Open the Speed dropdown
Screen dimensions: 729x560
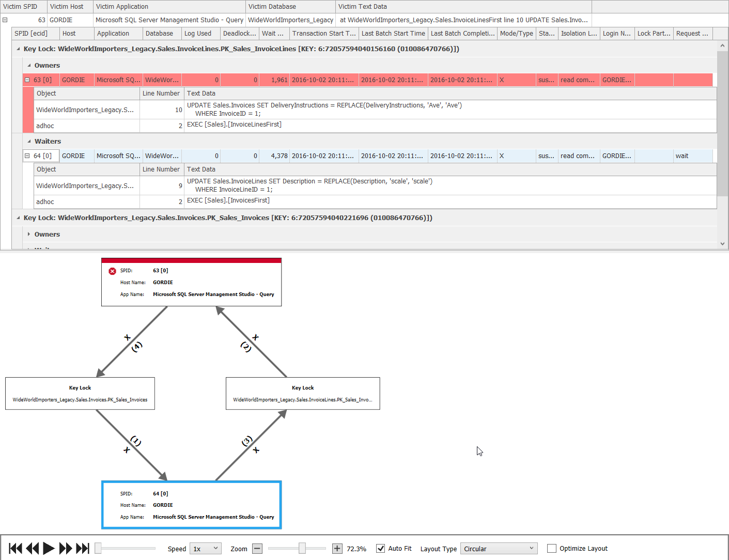[205, 549]
